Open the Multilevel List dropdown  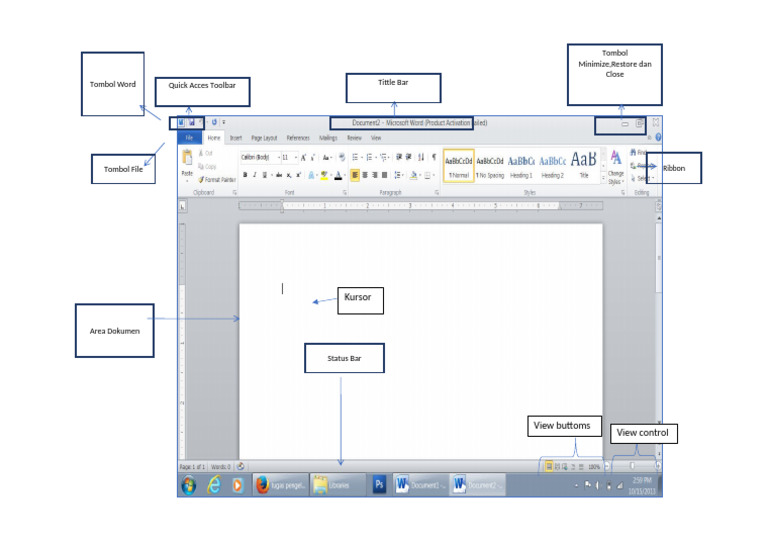384,157
